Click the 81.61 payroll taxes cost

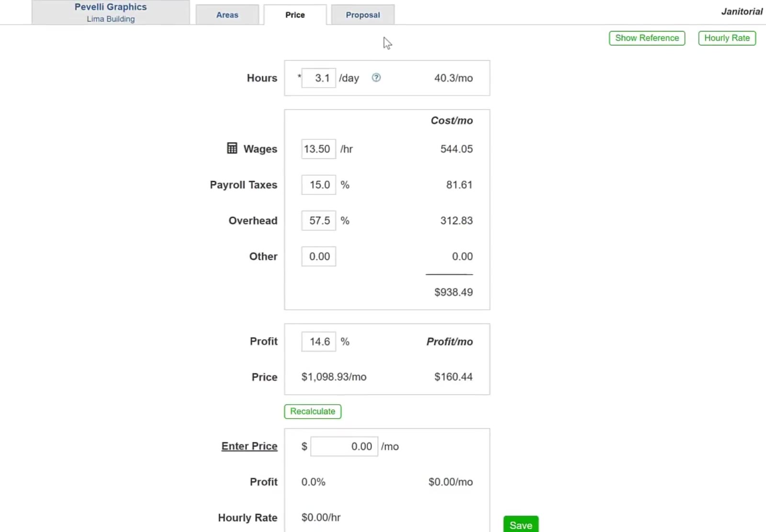click(x=459, y=185)
